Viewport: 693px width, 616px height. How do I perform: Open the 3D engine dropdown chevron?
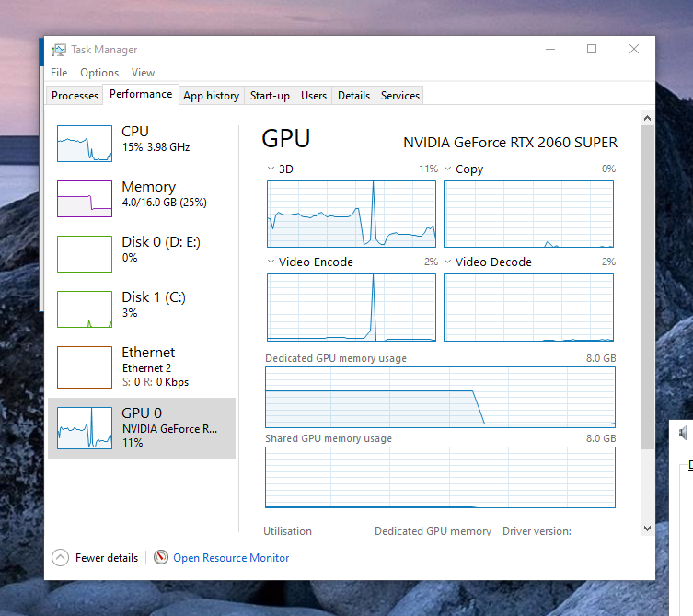(x=271, y=169)
